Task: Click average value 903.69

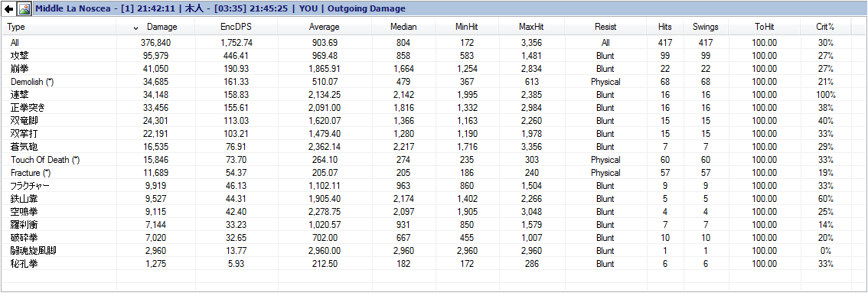Action: [x=325, y=43]
